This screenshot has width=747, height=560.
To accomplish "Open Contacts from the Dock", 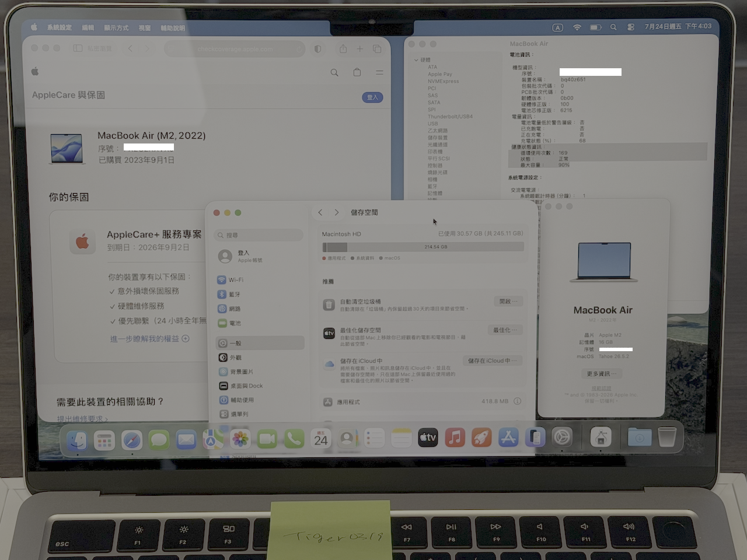I will coord(347,439).
